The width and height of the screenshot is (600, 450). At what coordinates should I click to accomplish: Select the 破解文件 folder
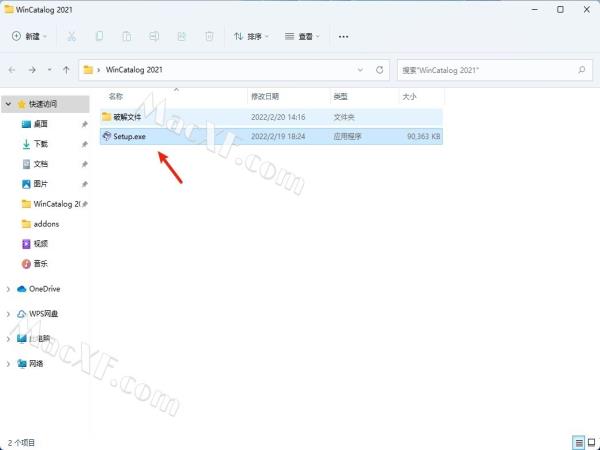(x=271, y=117)
